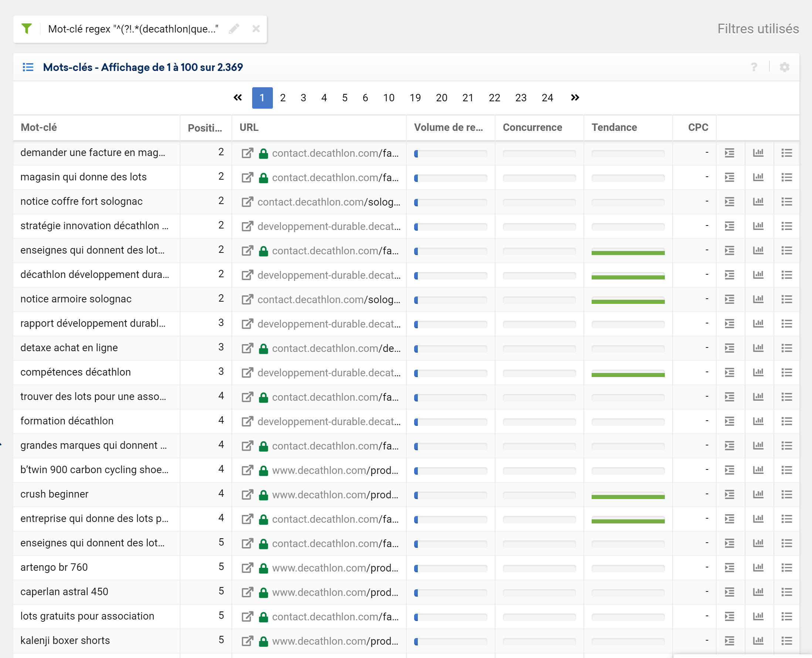Go to page 2
The width and height of the screenshot is (812, 658).
click(x=283, y=98)
